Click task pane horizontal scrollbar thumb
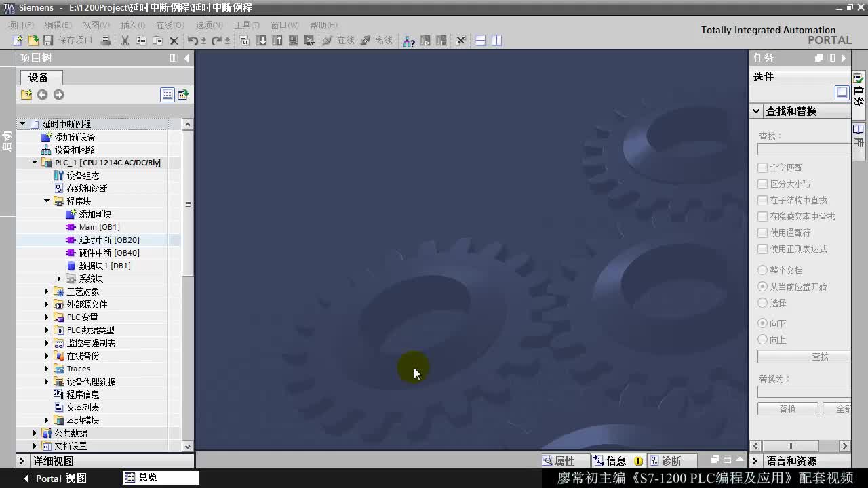Viewport: 868px width, 488px height. (791, 446)
